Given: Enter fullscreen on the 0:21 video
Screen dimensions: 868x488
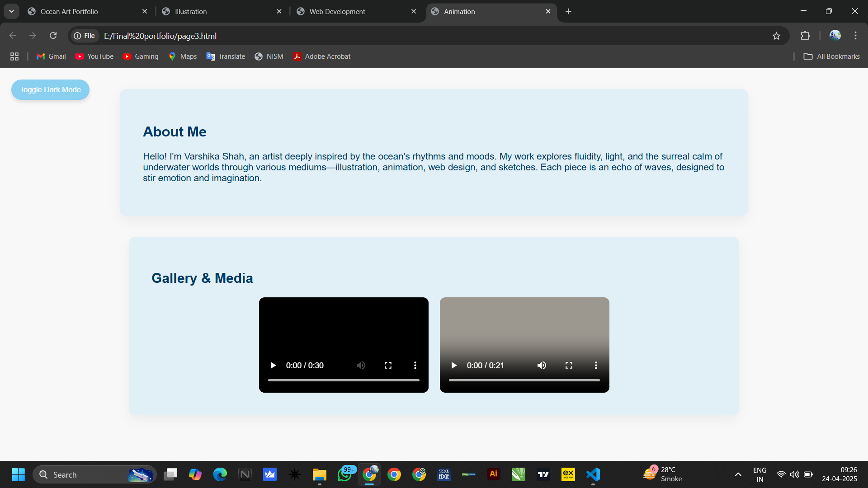Looking at the screenshot, I should (x=569, y=365).
